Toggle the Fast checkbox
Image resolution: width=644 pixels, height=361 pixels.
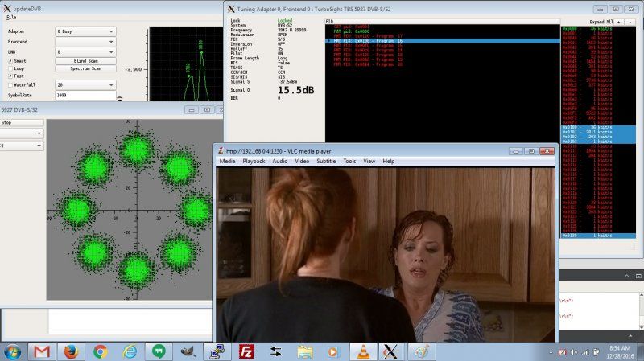point(10,76)
